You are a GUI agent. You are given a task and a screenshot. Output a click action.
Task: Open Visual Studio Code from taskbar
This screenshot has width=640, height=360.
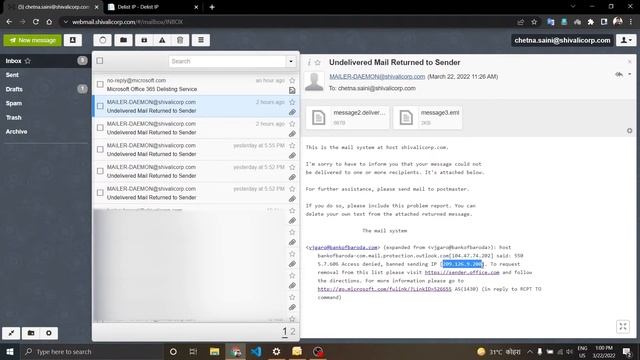point(256,351)
